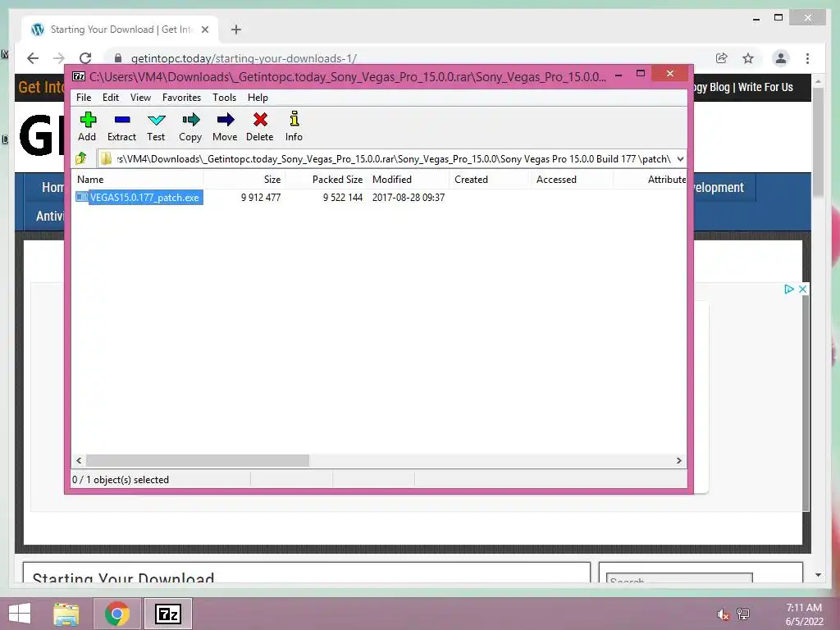Sort by Accessed column header
840x630 pixels.
point(572,180)
